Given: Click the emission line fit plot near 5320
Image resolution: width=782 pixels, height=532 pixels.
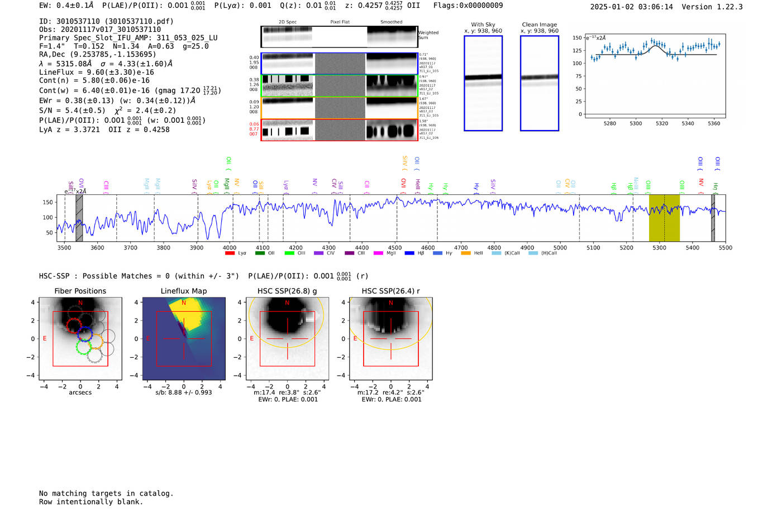Looking at the screenshot, I should point(655,76).
